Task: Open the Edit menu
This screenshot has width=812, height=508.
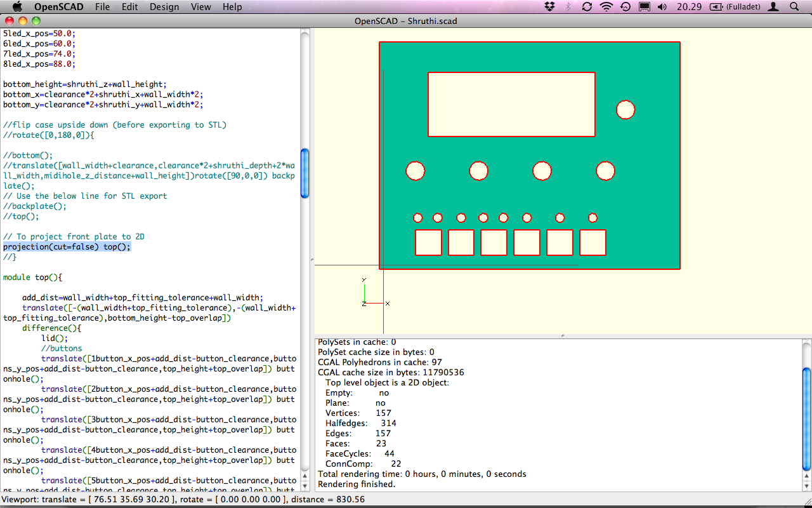Action: pos(130,7)
